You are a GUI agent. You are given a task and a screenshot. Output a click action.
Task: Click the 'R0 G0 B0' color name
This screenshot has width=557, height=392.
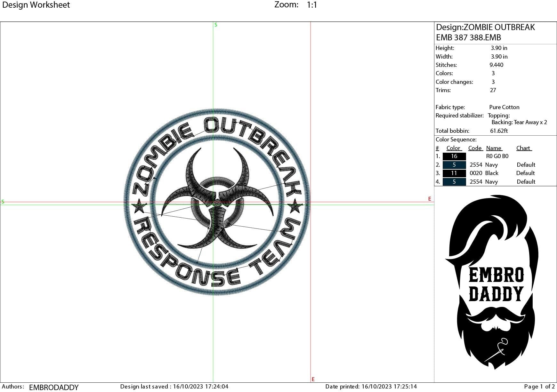[x=497, y=156]
